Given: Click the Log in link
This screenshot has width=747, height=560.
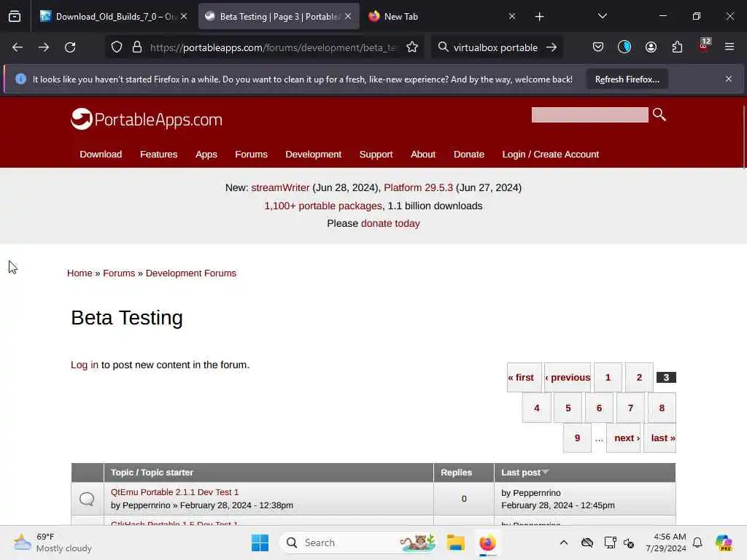Looking at the screenshot, I should tap(85, 365).
